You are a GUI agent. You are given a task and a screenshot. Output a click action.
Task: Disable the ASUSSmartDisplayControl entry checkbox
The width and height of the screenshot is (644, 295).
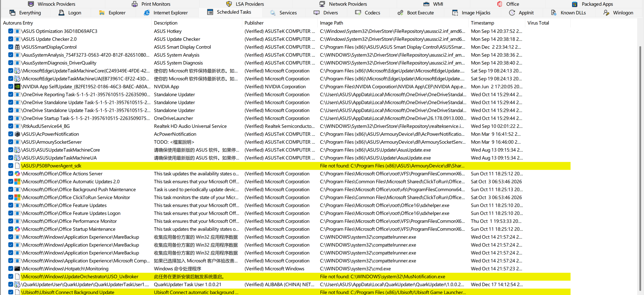coord(11,47)
